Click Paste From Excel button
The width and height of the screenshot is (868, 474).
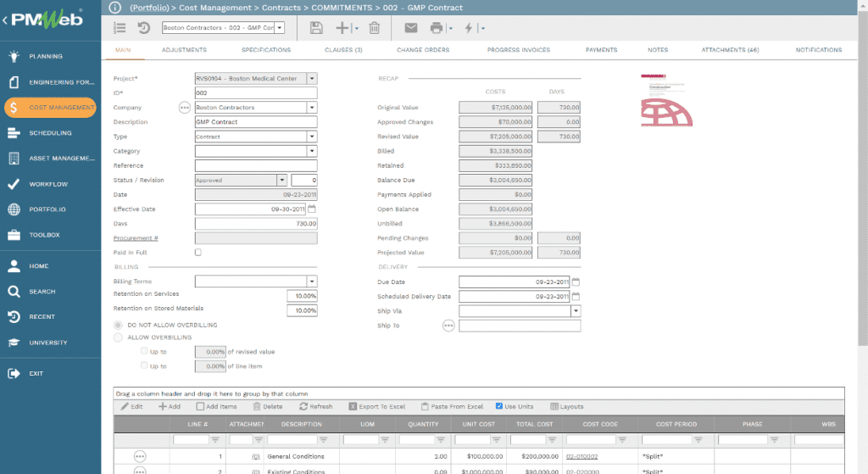453,406
